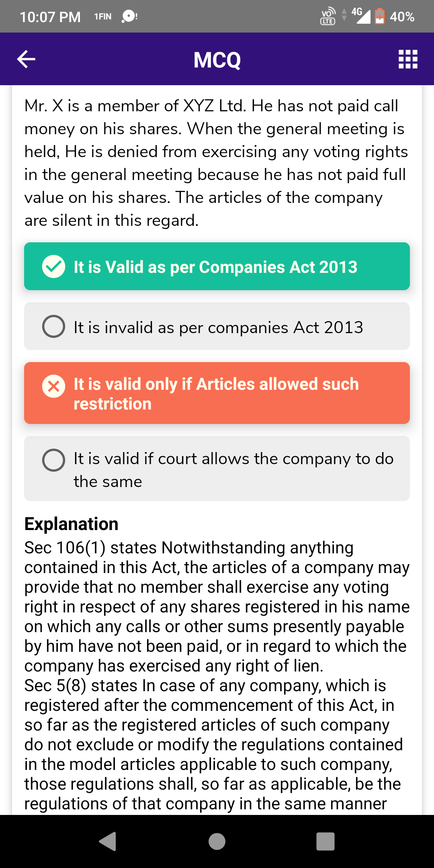The width and height of the screenshot is (434, 868).
Task: Tap the Sec 5(8) explanation paragraph
Action: click(213, 744)
